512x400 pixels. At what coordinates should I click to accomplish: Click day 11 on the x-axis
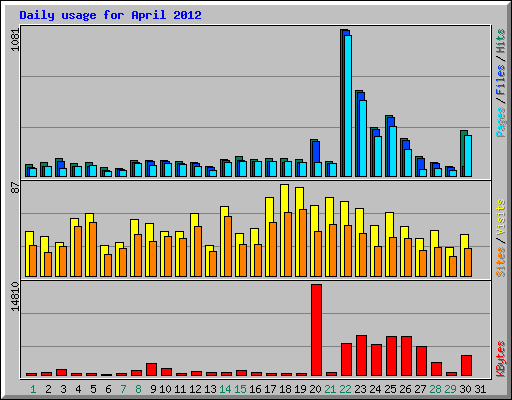coord(180,389)
